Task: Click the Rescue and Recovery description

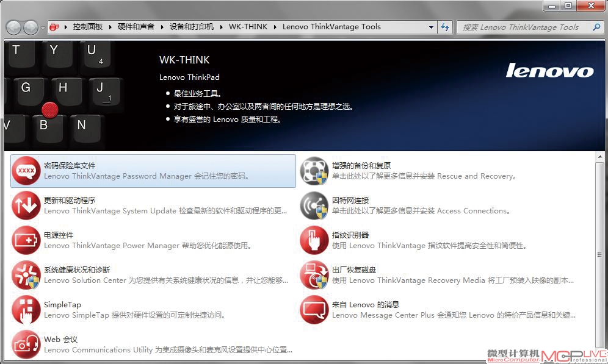Action: pos(424,176)
